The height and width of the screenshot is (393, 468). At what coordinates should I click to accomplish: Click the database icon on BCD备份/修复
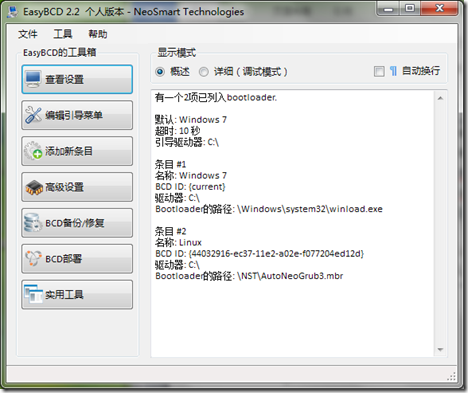(x=33, y=223)
